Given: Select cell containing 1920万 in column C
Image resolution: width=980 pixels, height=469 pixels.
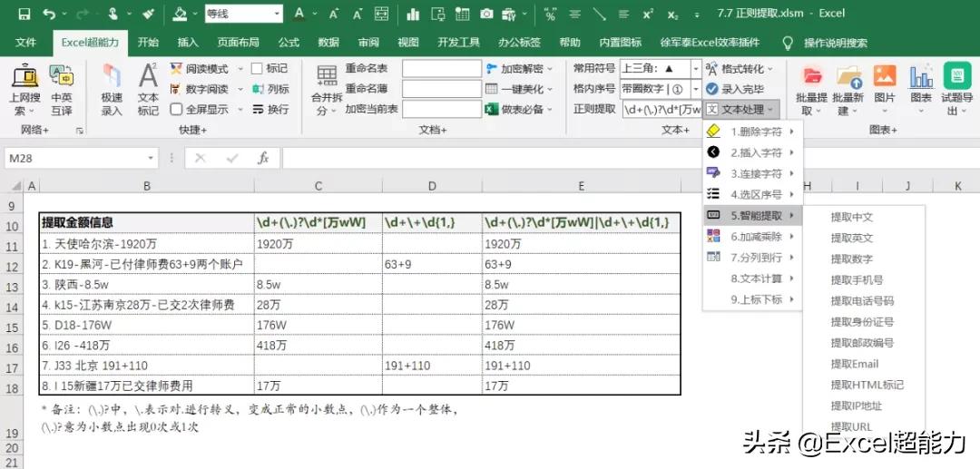Looking at the screenshot, I should [318, 244].
